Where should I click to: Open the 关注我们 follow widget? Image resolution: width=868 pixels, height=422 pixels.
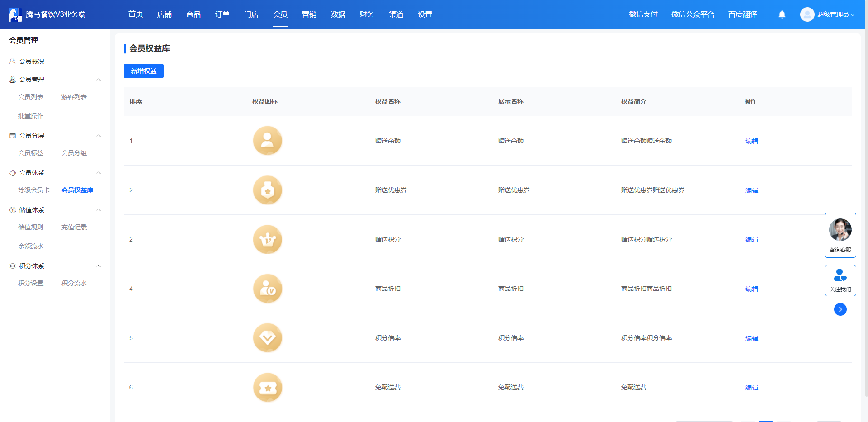(x=840, y=280)
